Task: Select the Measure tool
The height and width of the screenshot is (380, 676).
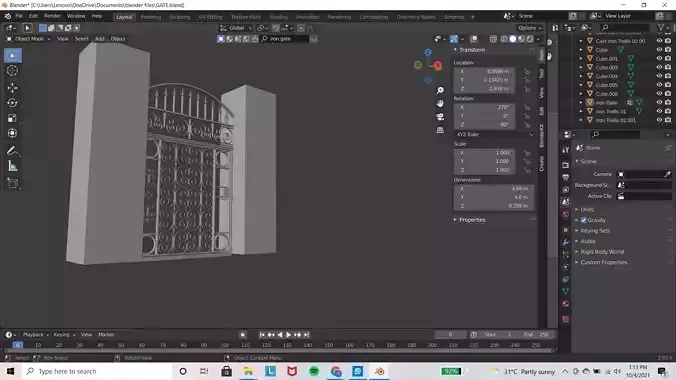Action: click(x=13, y=166)
